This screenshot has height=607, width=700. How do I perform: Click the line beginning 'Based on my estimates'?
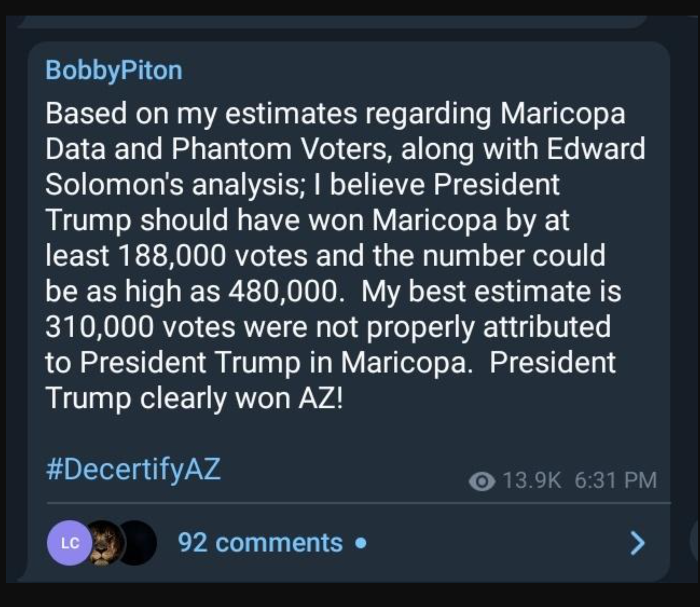point(335,113)
